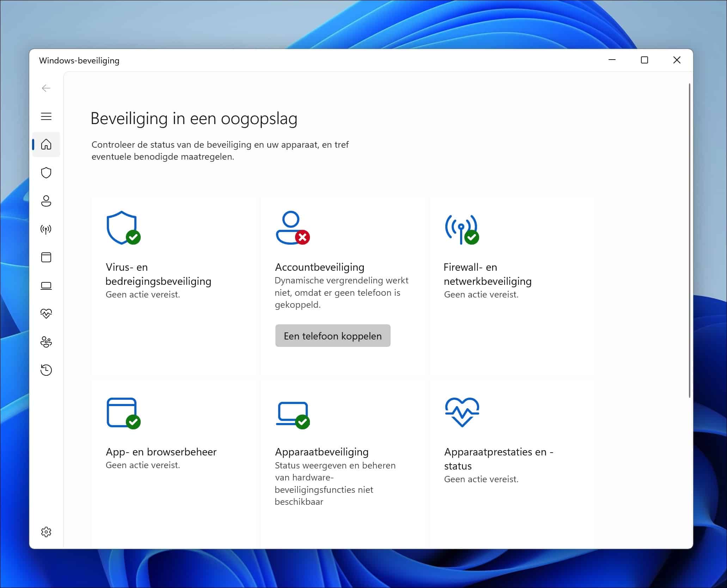Viewport: 727px width, 588px height.
Task: Open 'App- en browserbeheer' title
Action: (161, 452)
